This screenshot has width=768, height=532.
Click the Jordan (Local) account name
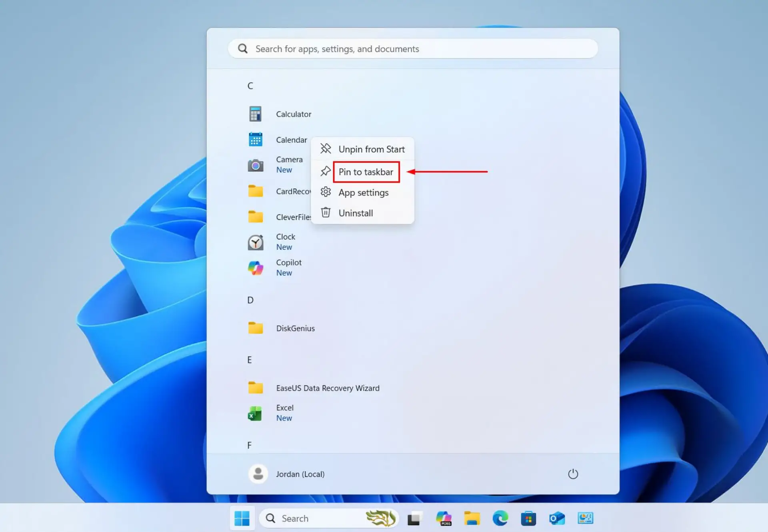click(300, 474)
